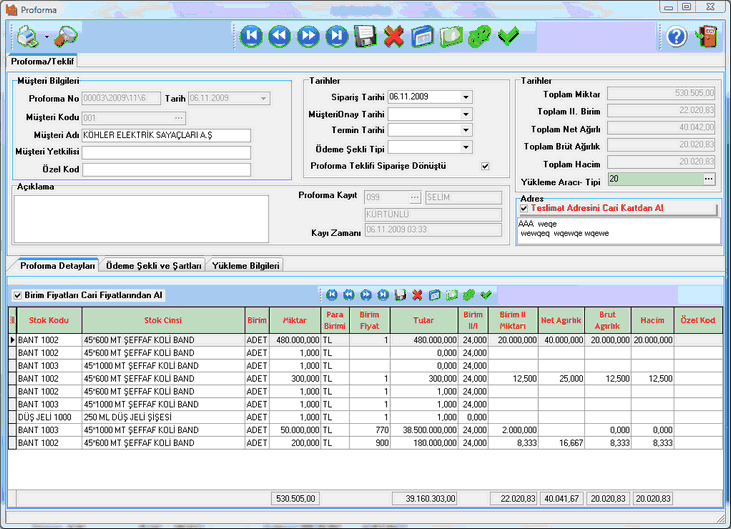This screenshot has width=731, height=529.
Task: Switch to Yükleme Bilgileri tab
Action: 246,265
